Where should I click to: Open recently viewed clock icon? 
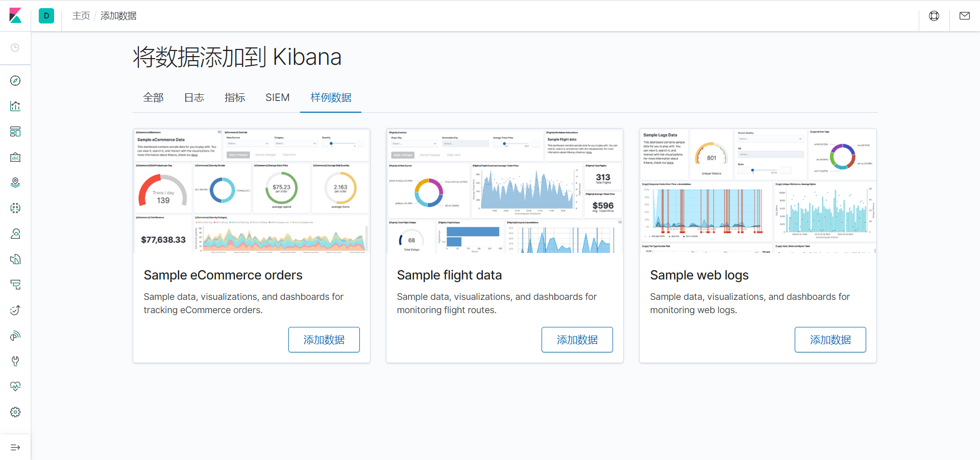15,47
